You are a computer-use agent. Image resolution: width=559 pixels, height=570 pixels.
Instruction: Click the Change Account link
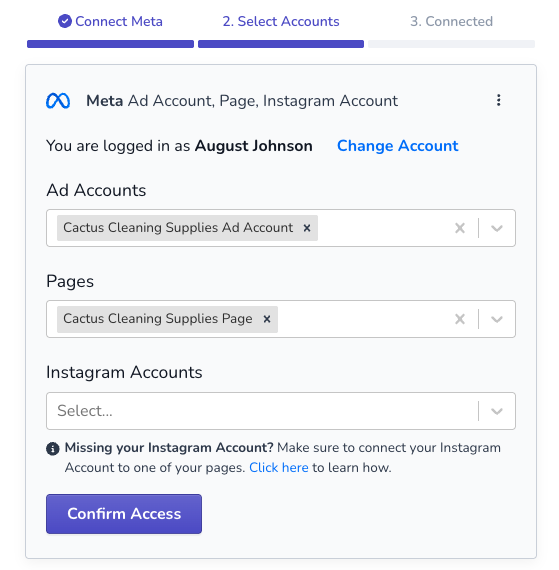pos(398,146)
